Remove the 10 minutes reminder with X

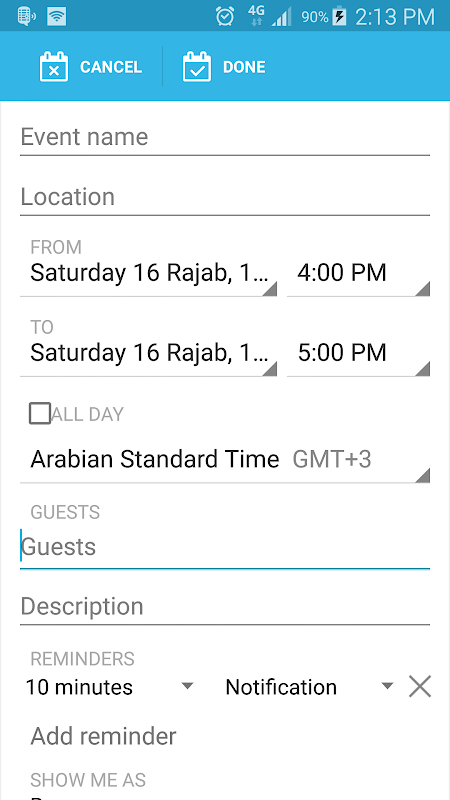420,686
